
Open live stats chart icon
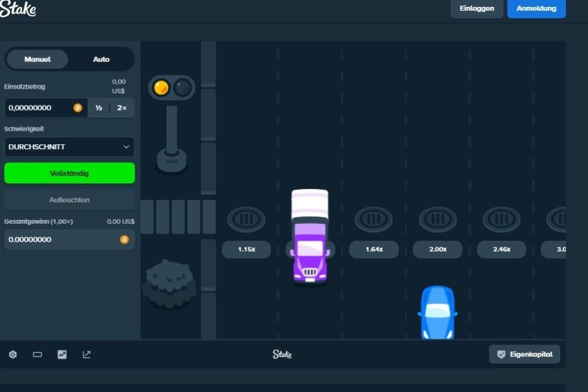(62, 355)
